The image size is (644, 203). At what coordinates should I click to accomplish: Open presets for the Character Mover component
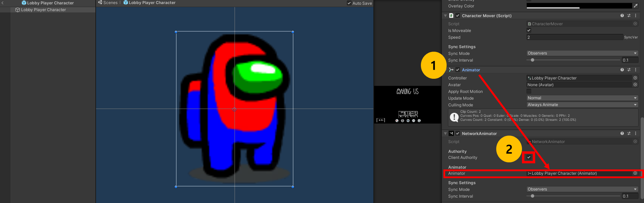(629, 15)
